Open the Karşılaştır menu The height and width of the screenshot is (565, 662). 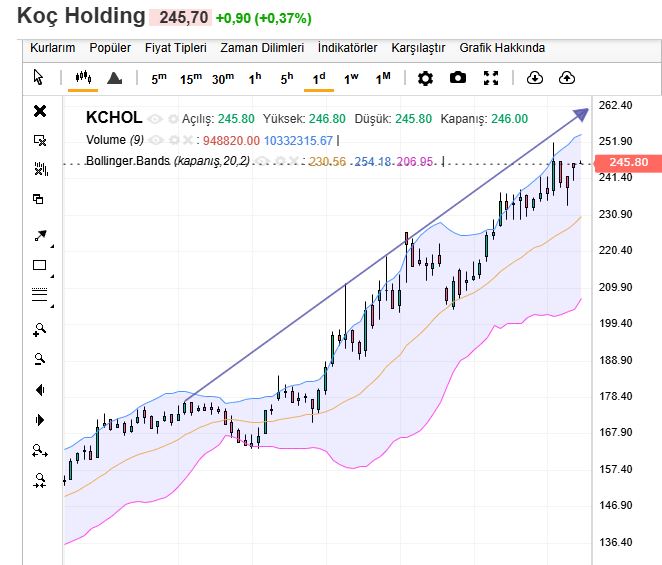point(418,48)
